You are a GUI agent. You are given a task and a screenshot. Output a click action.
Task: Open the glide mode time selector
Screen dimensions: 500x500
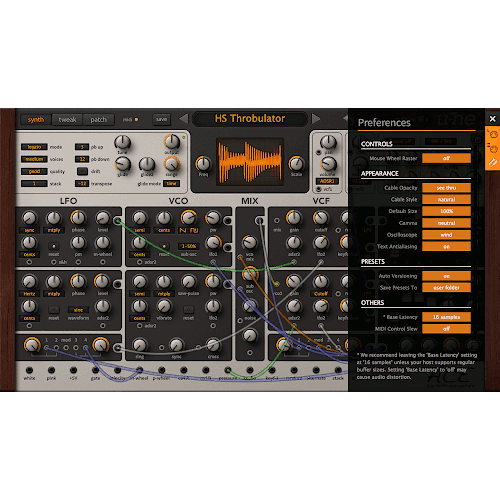(x=171, y=183)
